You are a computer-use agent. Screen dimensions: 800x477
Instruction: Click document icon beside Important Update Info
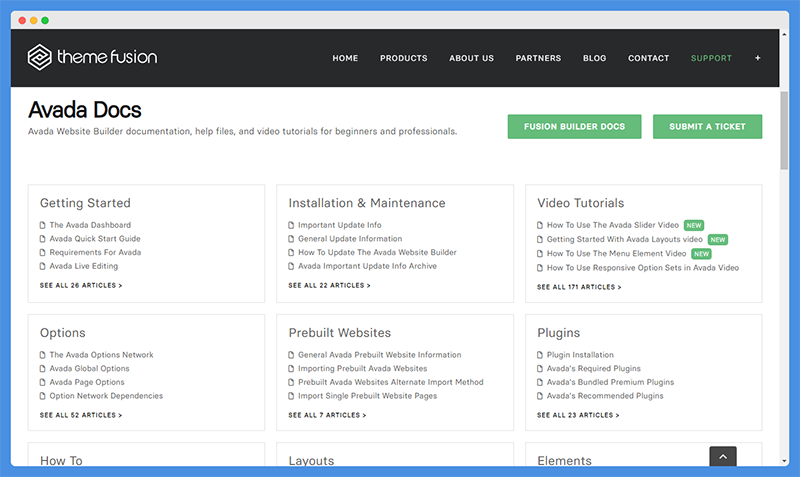click(291, 225)
